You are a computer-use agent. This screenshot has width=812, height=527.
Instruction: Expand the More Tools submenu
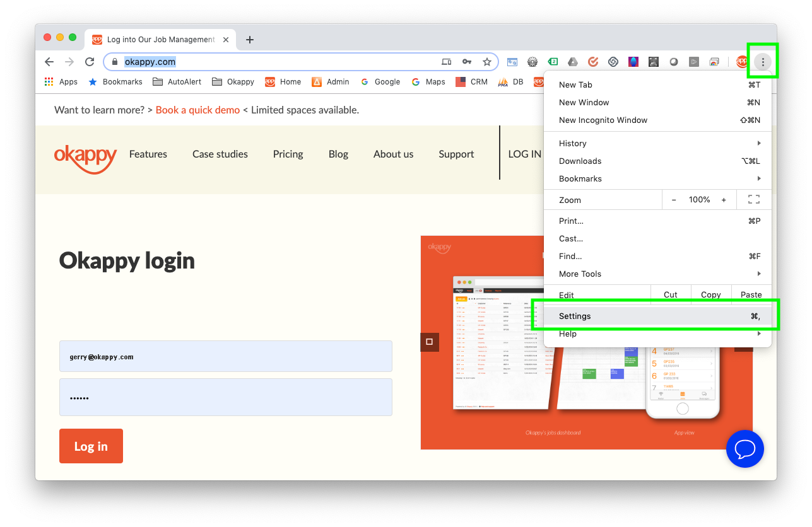(x=658, y=274)
